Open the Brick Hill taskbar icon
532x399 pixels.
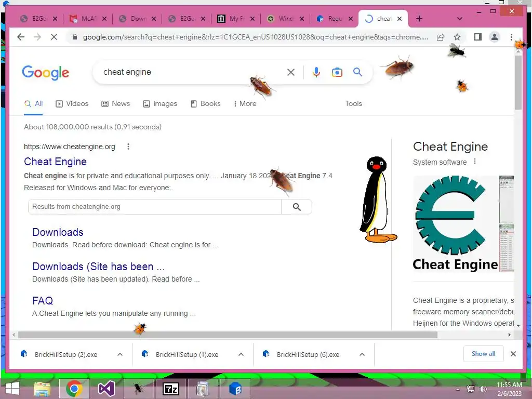[x=235, y=389]
